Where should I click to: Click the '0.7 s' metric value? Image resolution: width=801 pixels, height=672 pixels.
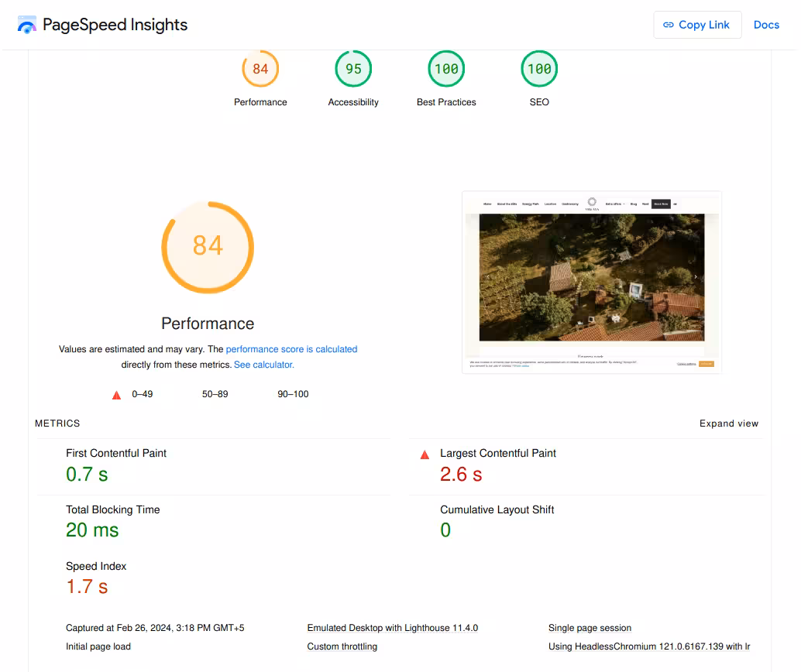[x=87, y=475]
